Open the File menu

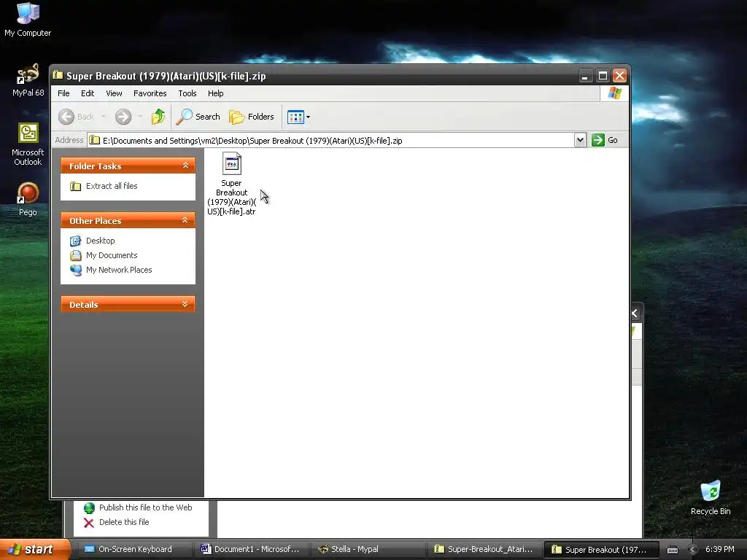click(63, 93)
